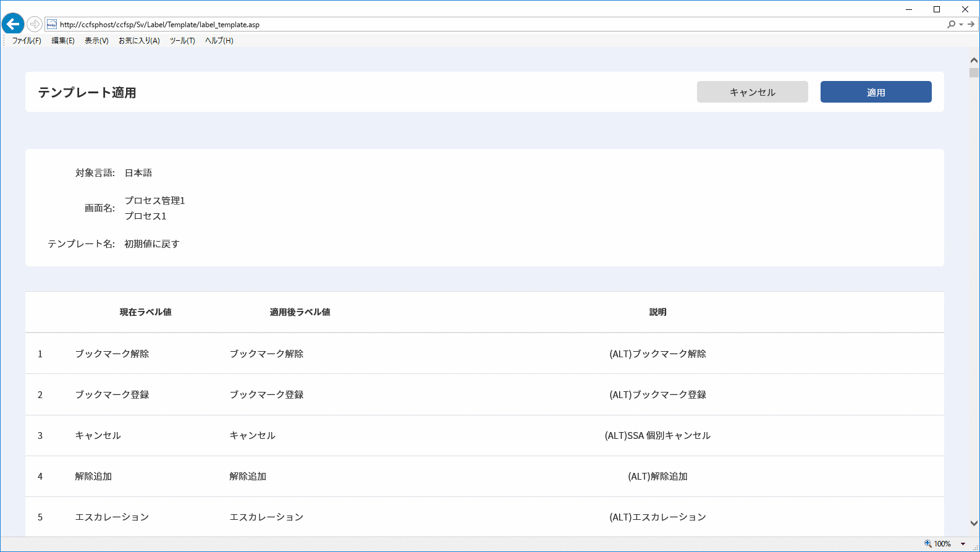This screenshot has width=980, height=552.
Task: Open the zoom level dropdown arrow
Action: click(x=963, y=544)
